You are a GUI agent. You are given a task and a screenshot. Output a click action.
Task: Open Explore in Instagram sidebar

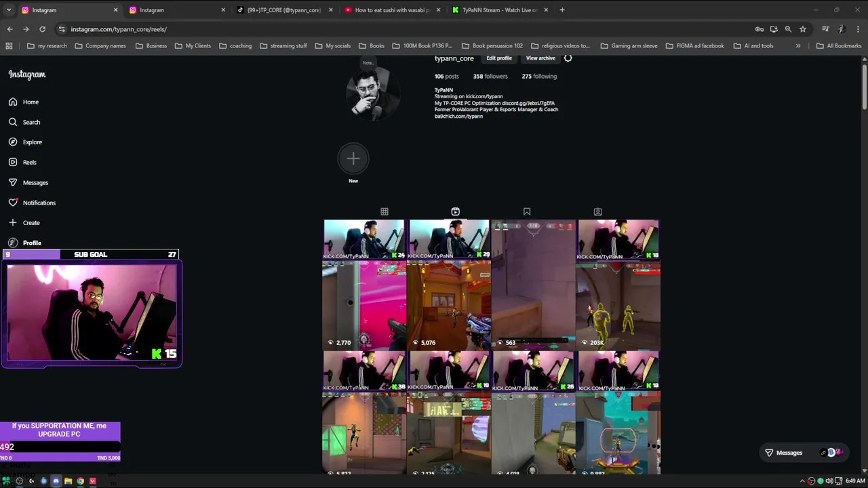click(x=25, y=142)
